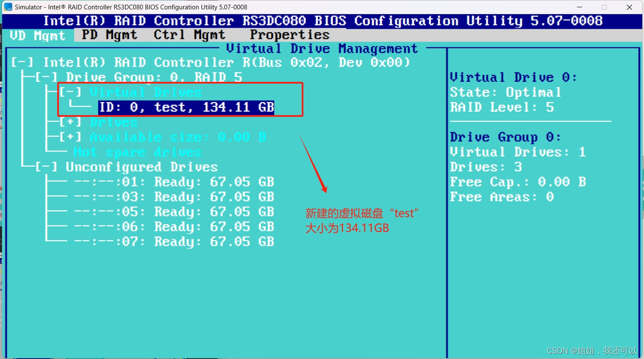This screenshot has width=644, height=359.
Task: Expand the Drives node in Drive Group 0
Action: pos(70,122)
